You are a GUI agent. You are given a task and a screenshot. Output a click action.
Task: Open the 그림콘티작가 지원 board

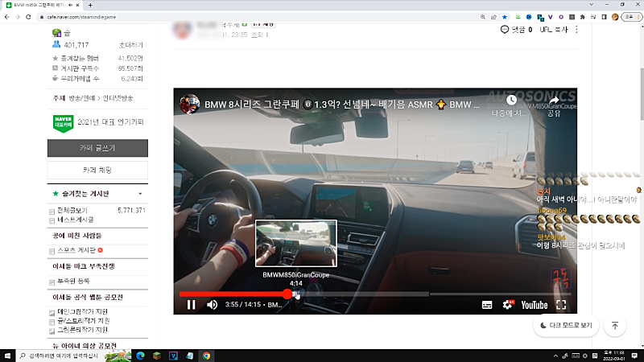[x=82, y=330]
